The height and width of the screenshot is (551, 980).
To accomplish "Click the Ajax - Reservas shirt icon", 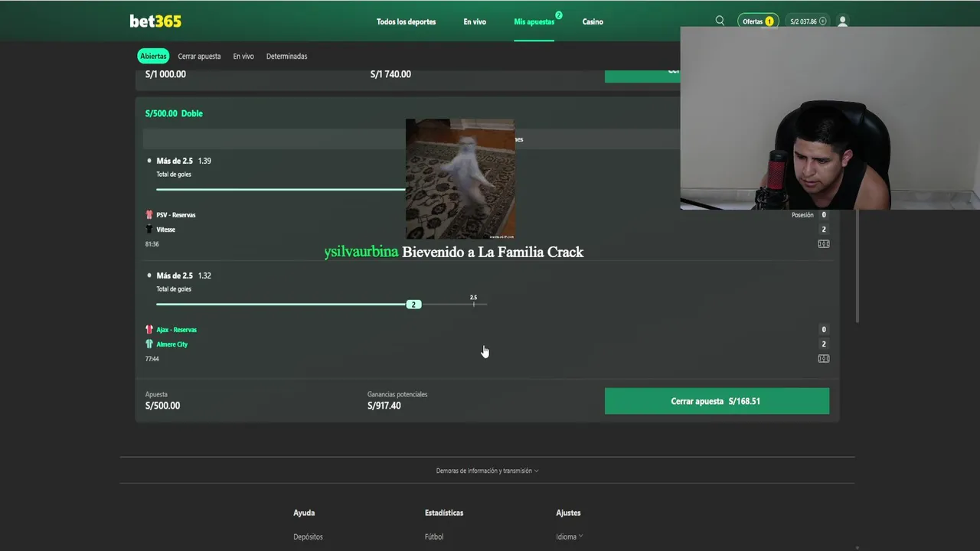I will point(149,330).
